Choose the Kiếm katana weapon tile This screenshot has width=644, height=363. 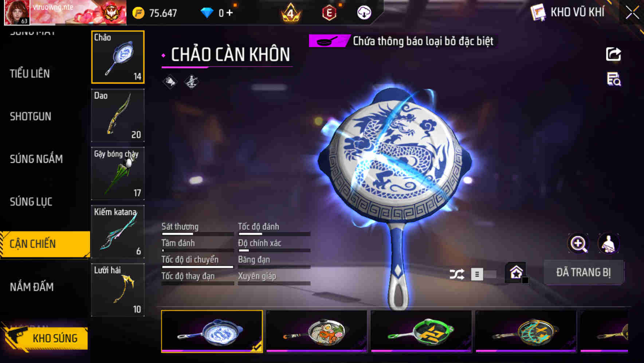(x=118, y=232)
